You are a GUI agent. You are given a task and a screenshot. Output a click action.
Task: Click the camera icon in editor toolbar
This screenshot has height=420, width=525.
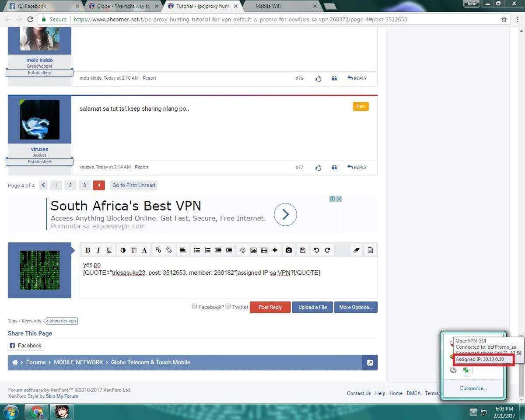[x=289, y=250]
